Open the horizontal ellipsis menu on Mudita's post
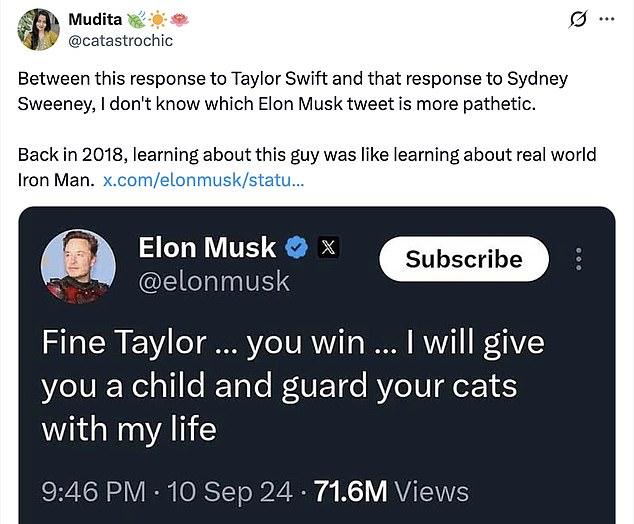Viewport: 634px width, 524px height. [x=607, y=19]
